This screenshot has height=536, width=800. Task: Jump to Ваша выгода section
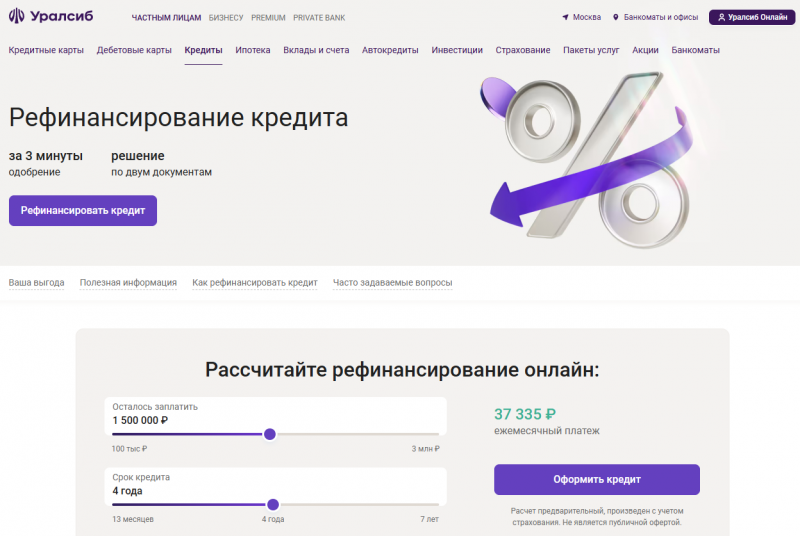(x=36, y=283)
